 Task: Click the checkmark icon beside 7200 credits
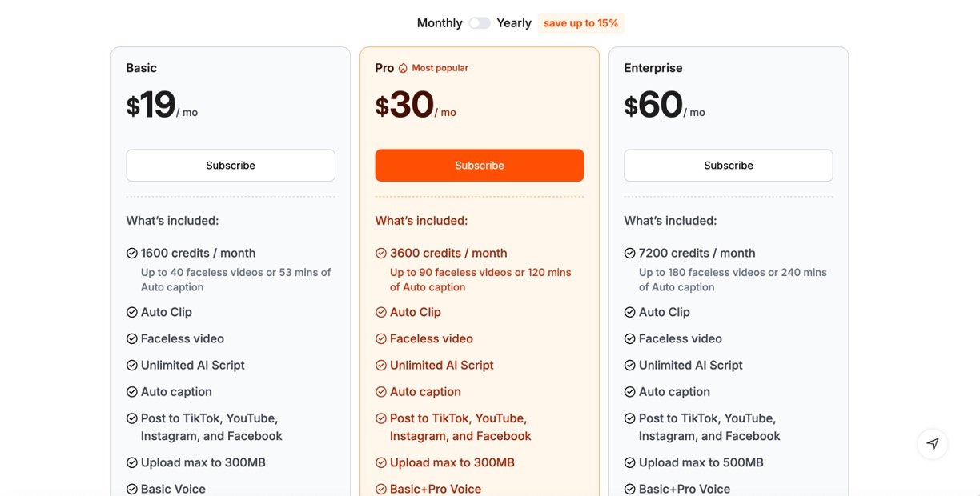coord(630,253)
